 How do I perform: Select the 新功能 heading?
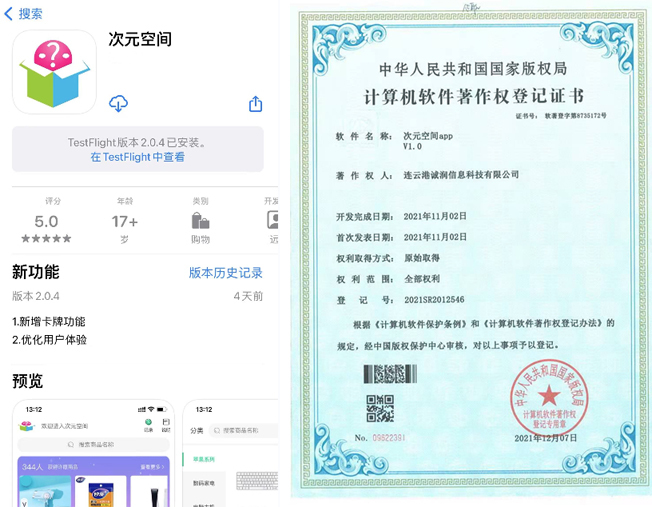coord(36,272)
